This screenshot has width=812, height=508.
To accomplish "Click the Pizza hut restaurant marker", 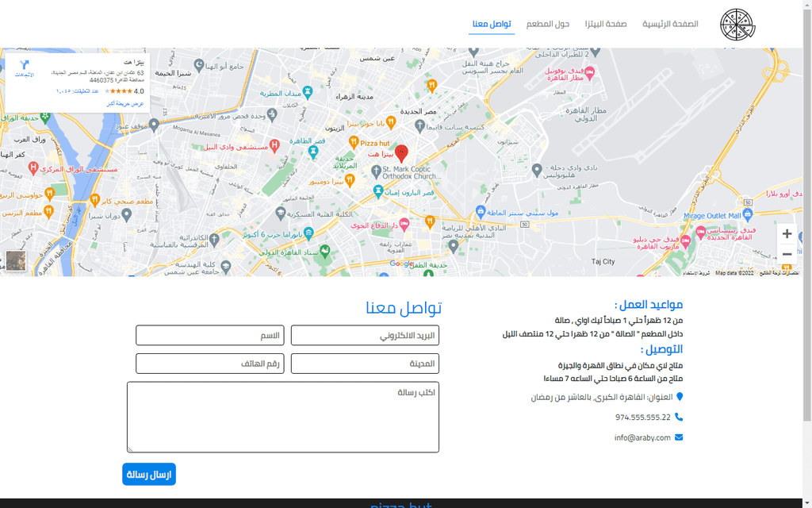I will 354,141.
